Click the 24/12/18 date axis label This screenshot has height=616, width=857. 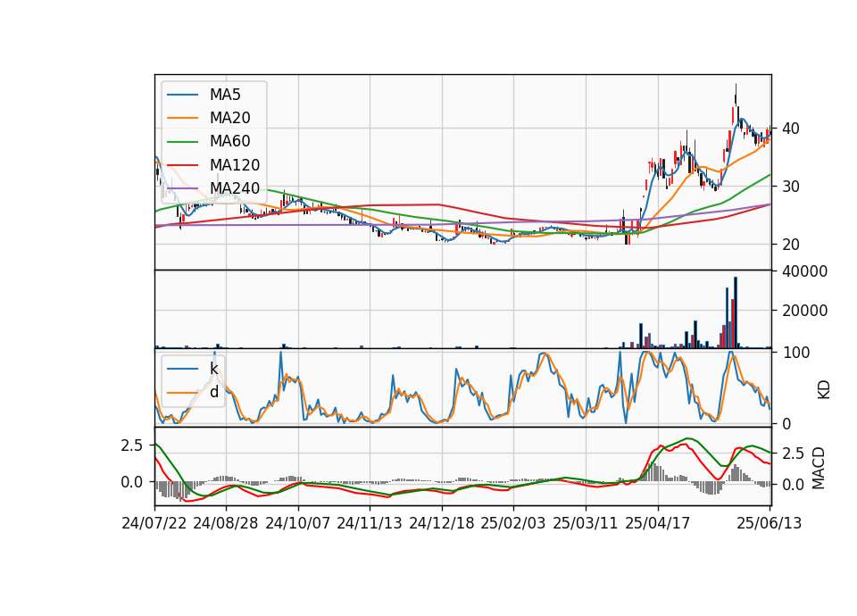(442, 523)
